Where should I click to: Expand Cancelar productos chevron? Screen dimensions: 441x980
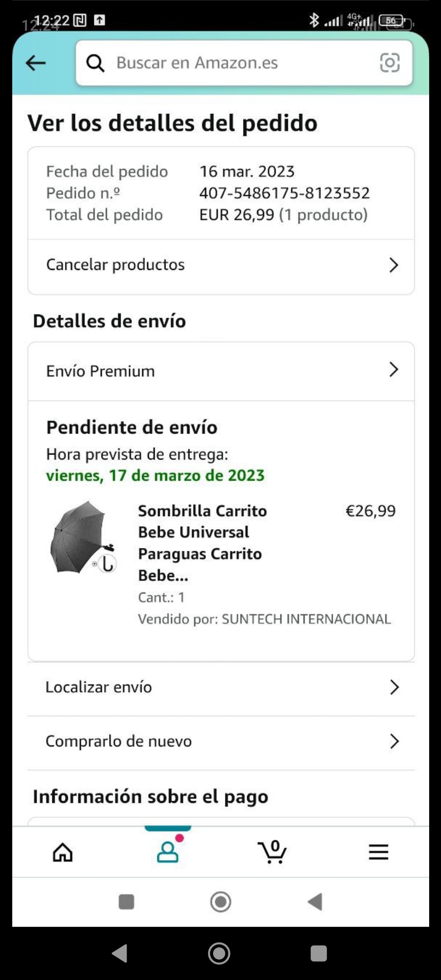point(394,265)
